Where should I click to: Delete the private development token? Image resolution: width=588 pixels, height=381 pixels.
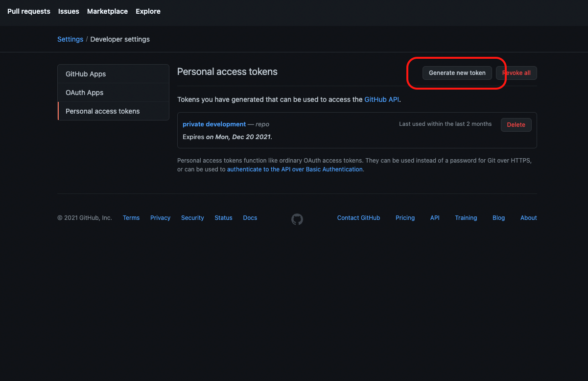tap(516, 125)
